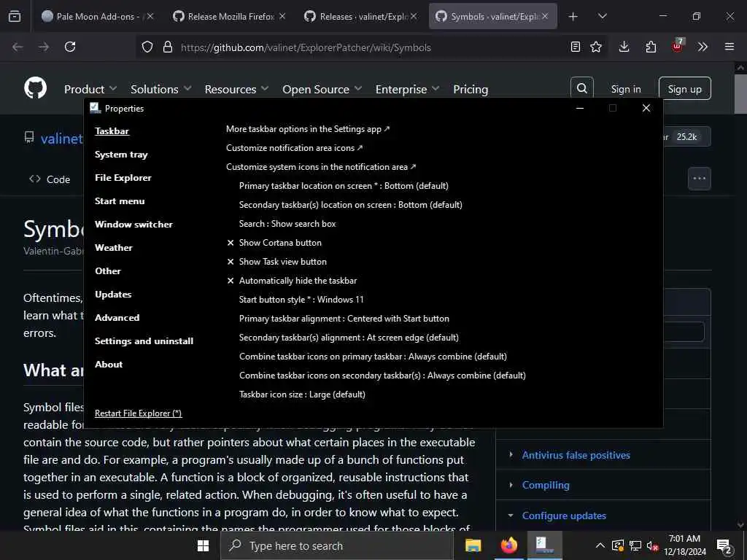Image resolution: width=747 pixels, height=560 pixels.
Task: Toggle Show Task view button option
Action: pos(276,262)
